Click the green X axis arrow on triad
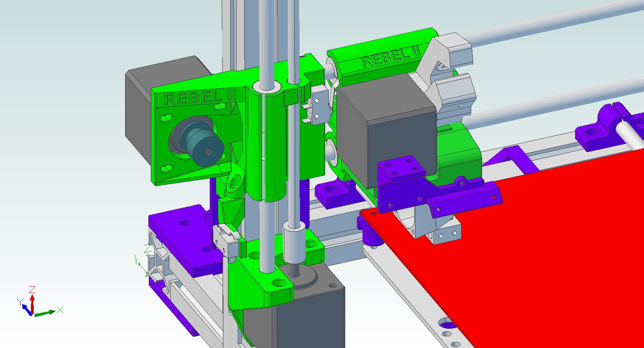This screenshot has width=644, height=348. [x=48, y=312]
